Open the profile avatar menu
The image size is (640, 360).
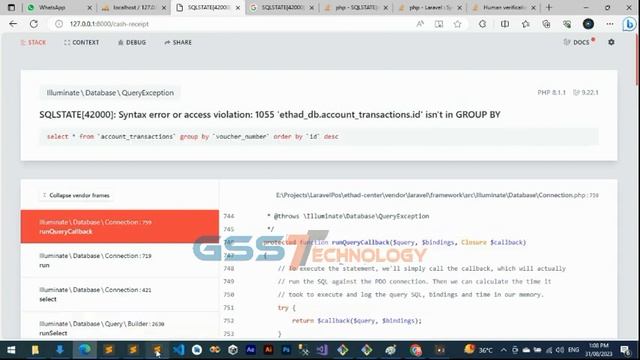588,24
